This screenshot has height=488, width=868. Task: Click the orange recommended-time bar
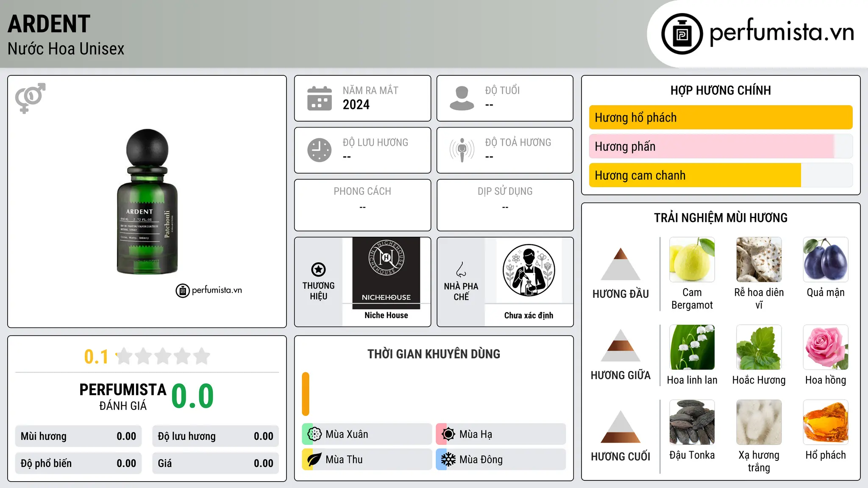(306, 394)
